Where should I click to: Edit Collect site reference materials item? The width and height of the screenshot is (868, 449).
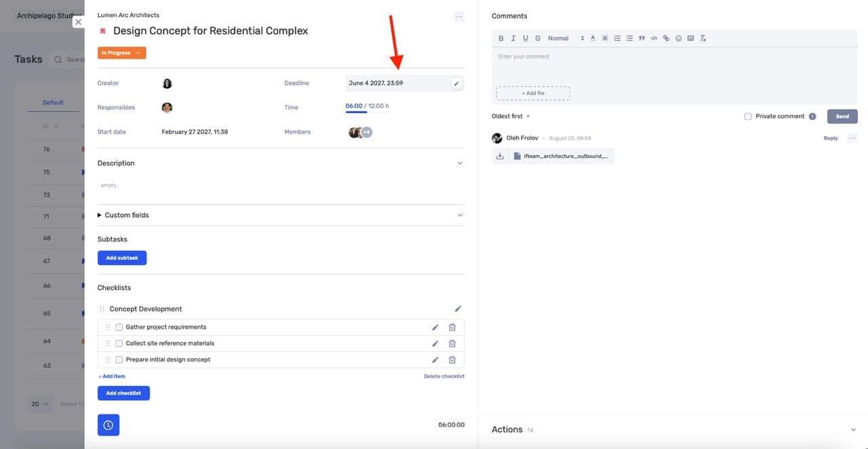[x=435, y=343]
